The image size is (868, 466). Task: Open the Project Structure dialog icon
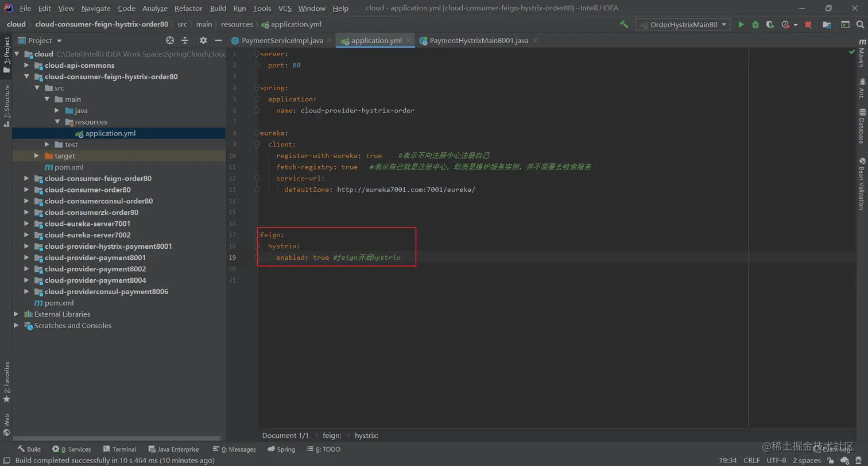(827, 25)
